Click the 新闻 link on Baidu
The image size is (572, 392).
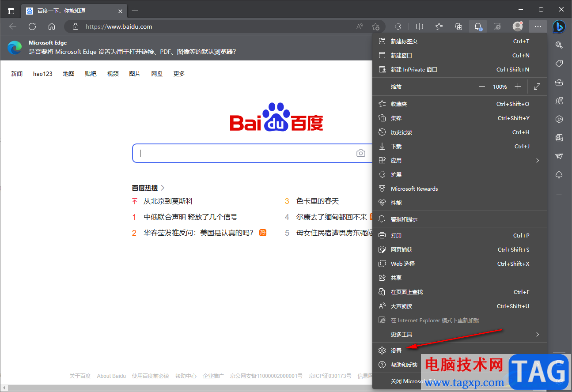pos(17,74)
